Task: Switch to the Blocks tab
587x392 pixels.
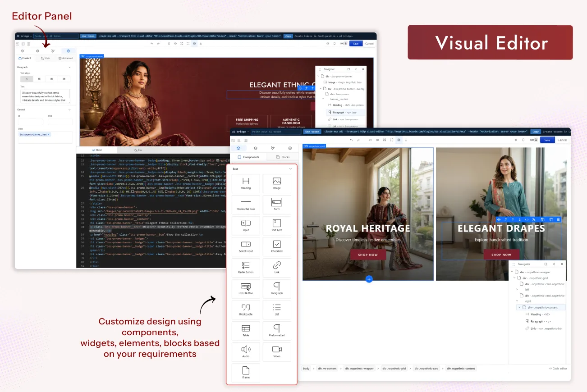Action: click(283, 157)
